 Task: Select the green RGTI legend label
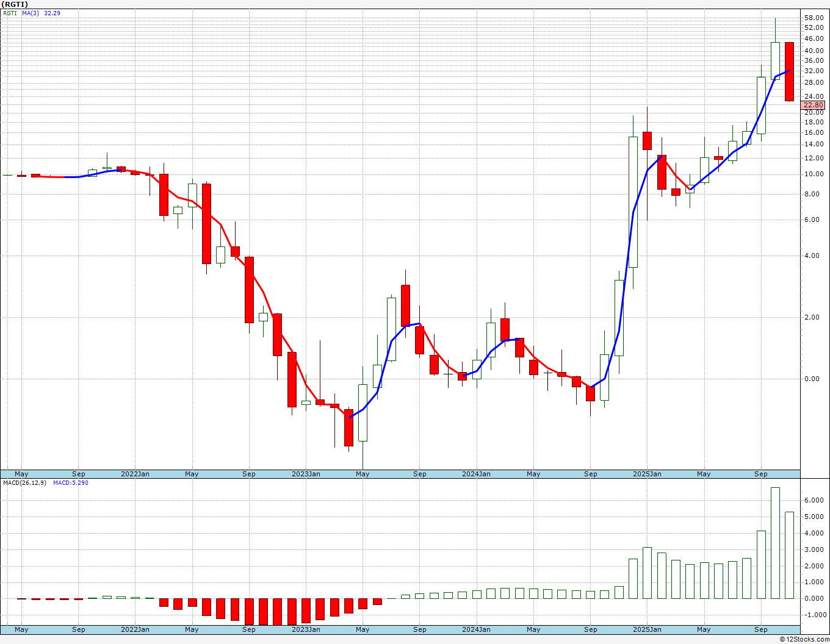(x=9, y=13)
